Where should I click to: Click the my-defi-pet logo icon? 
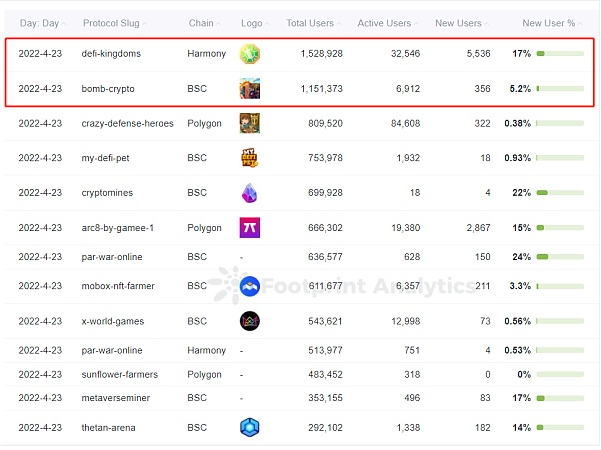tap(250, 158)
